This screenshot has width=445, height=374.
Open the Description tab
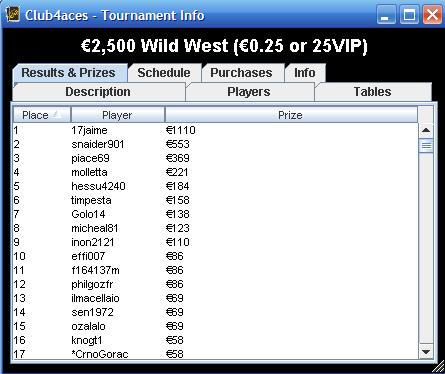[x=98, y=92]
